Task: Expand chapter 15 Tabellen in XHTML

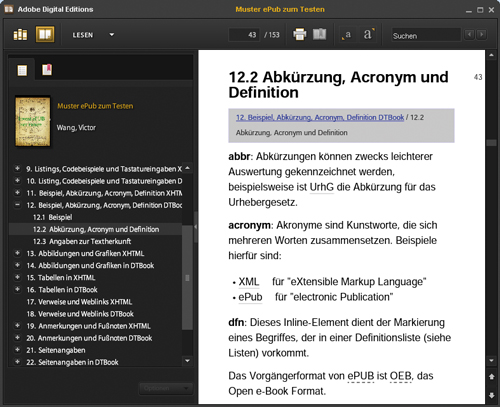Action: coord(17,277)
